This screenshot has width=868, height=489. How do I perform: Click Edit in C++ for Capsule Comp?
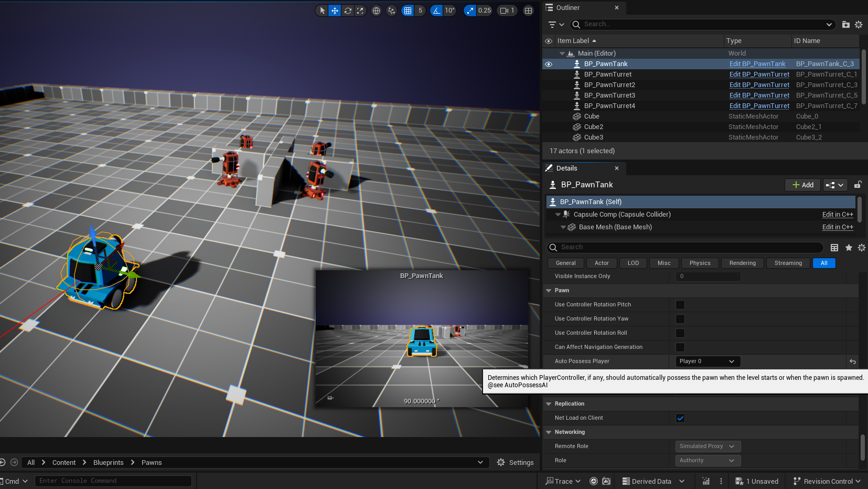pyautogui.click(x=838, y=215)
